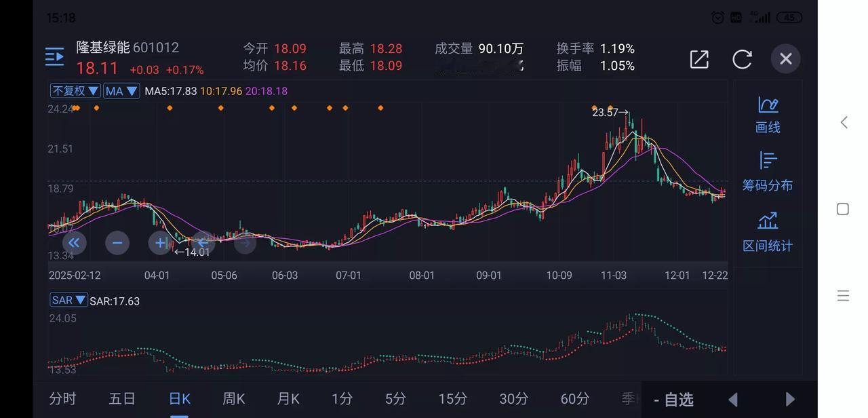Image resolution: width=868 pixels, height=418 pixels.
Task: Open chart in external share view
Action: [x=699, y=59]
